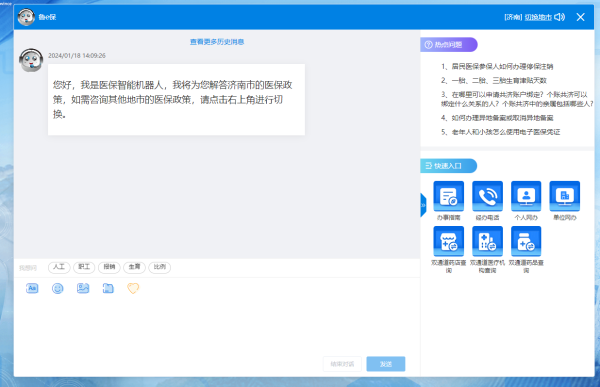Viewport: 600px width, 387px height.
Task: Open the 双通道药品查询 icon
Action: click(x=526, y=241)
